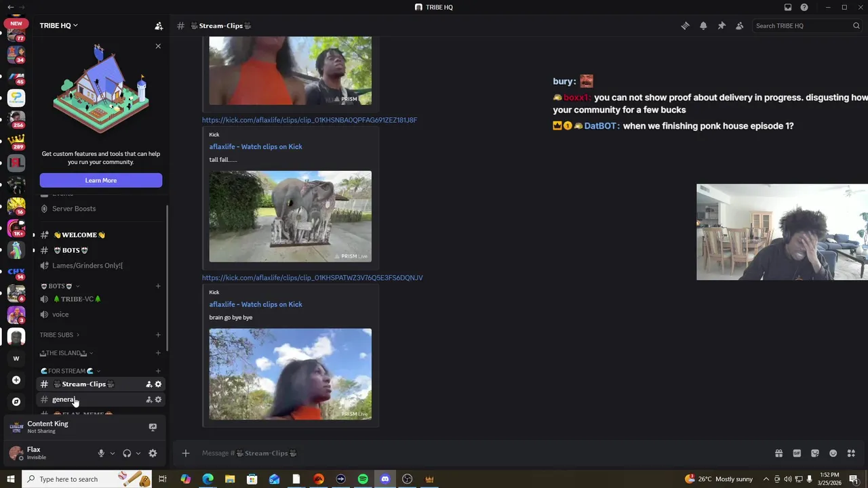Toggle headphones deafen
Screen dimensions: 868x488
click(127, 453)
